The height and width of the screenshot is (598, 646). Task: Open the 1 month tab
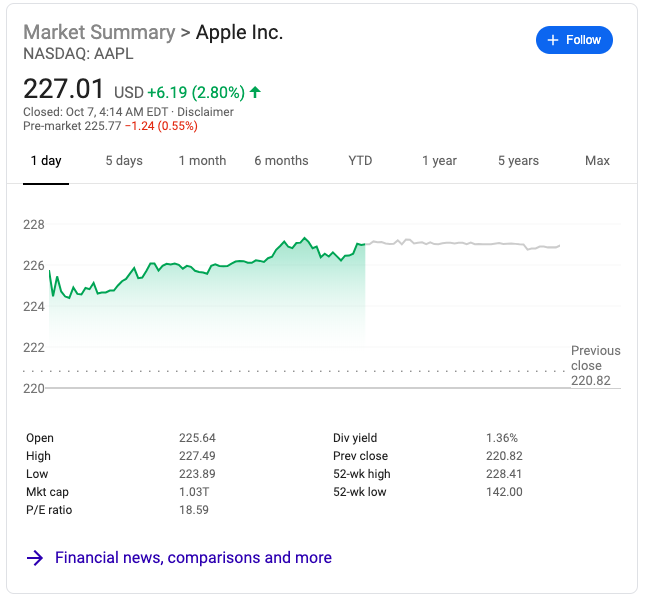[202, 161]
